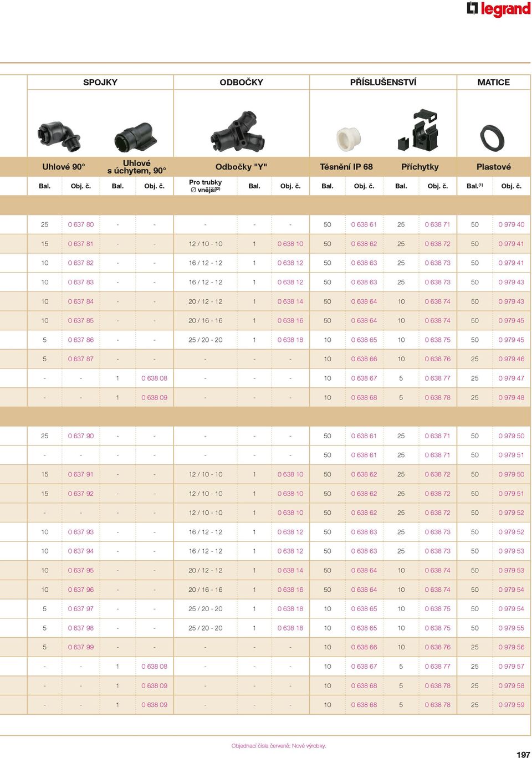Click order number 0 637 86
Image resolution: width=532 pixels, height=758 pixels.
click(x=81, y=340)
